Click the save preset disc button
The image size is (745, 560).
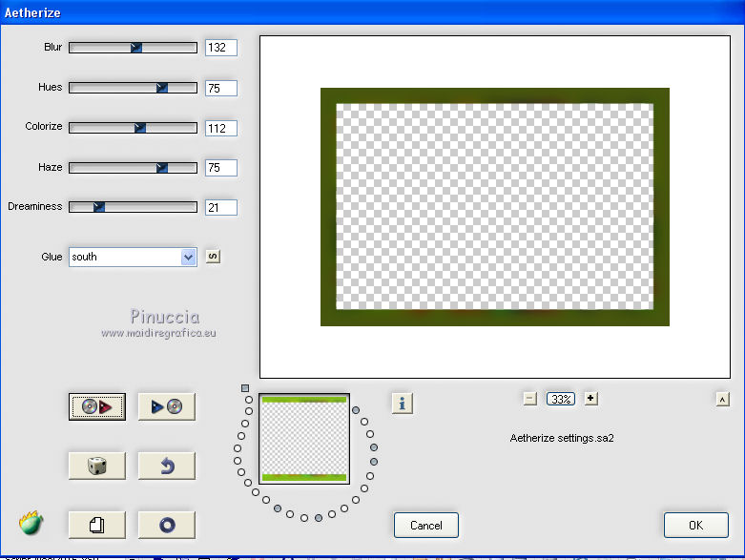pos(166,406)
